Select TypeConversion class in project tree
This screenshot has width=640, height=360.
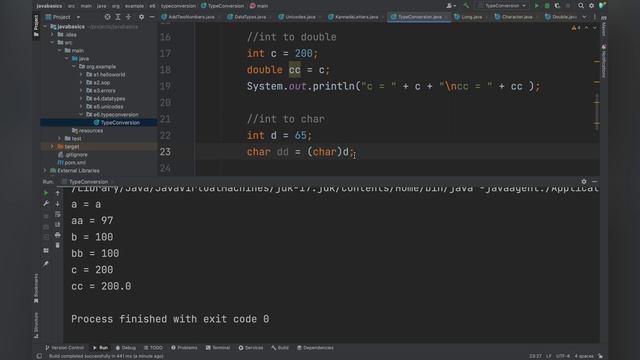click(116, 122)
